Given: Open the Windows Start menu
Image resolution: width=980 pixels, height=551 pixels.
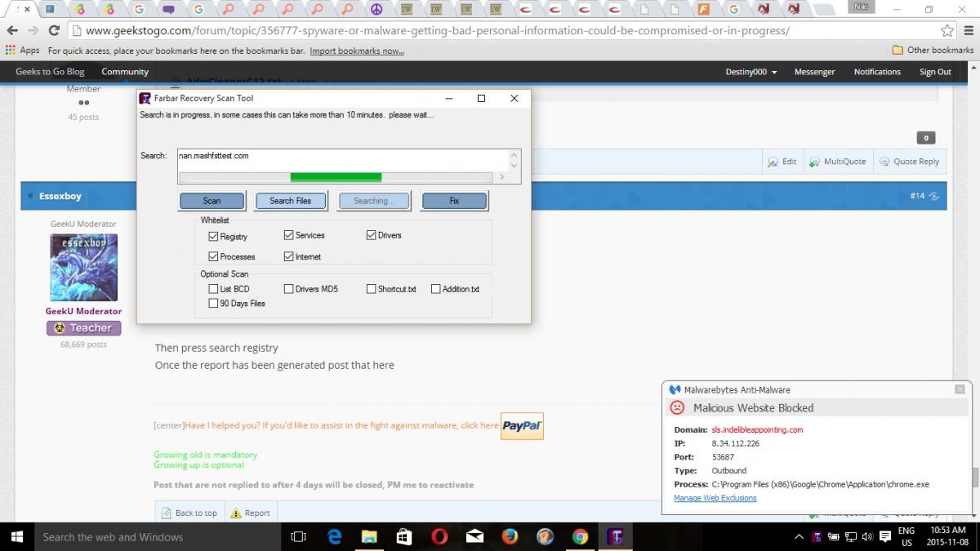Looking at the screenshot, I should (x=16, y=536).
